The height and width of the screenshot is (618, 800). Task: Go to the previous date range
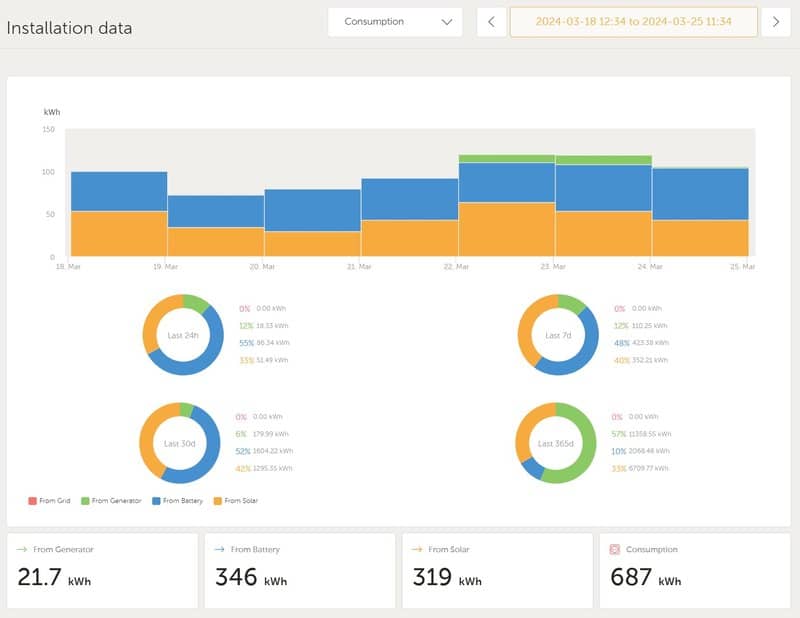491,22
